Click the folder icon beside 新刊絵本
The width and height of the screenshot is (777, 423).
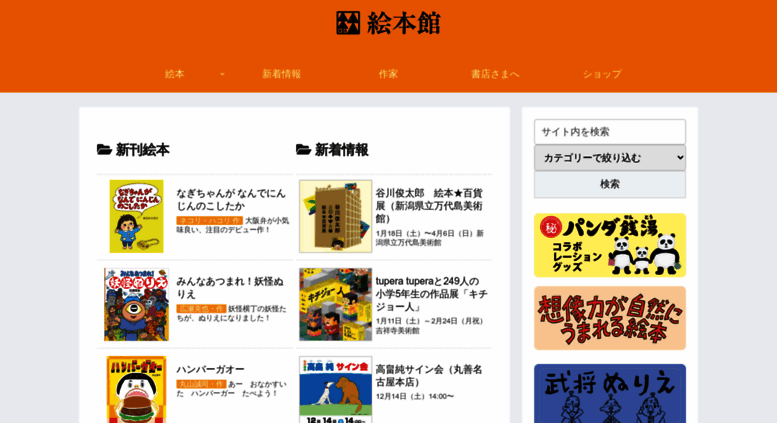(x=104, y=150)
